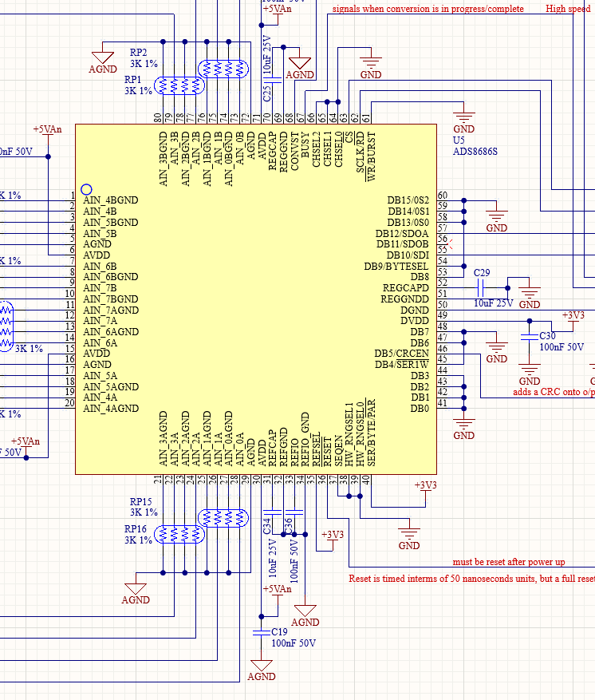
Task: Click the 'Reset is timed interms' note
Action: pyautogui.click(x=471, y=579)
